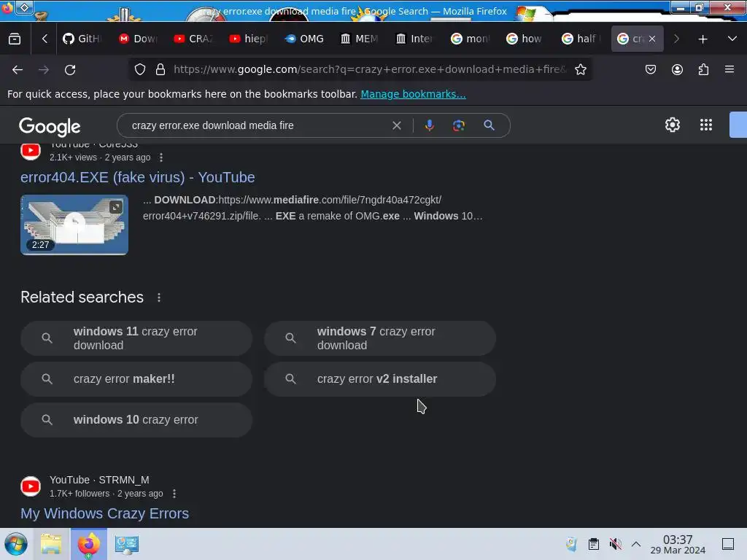Search 'windows 7 crazy error download'
Viewport: 747px width, 560px height.
pyautogui.click(x=380, y=338)
